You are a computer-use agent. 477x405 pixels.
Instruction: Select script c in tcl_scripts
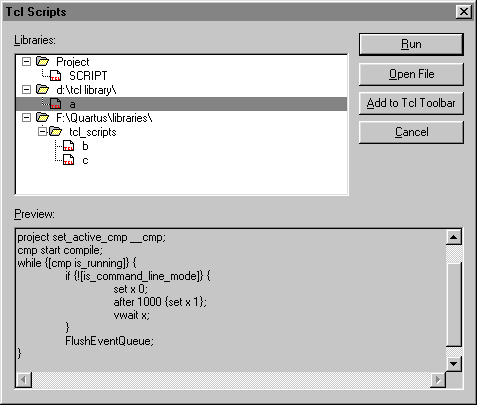(85, 160)
